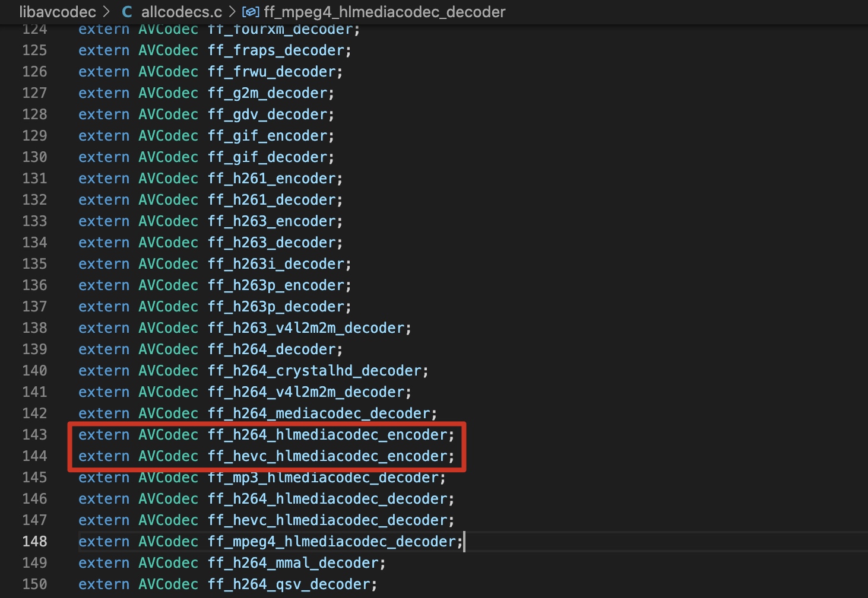868x598 pixels.
Task: Click identifier ff_mpeg4_hlmediacodec_decoder on line 148
Action: tap(332, 542)
